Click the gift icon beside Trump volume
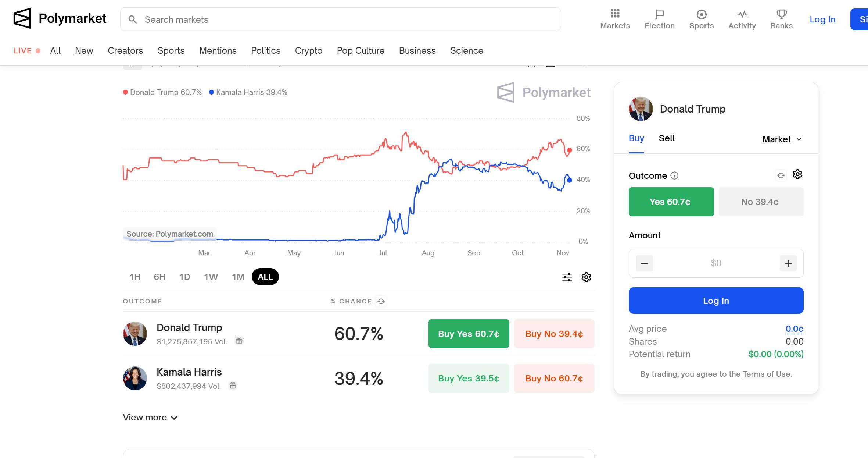Viewport: 868px width, 458px height. pos(239,341)
